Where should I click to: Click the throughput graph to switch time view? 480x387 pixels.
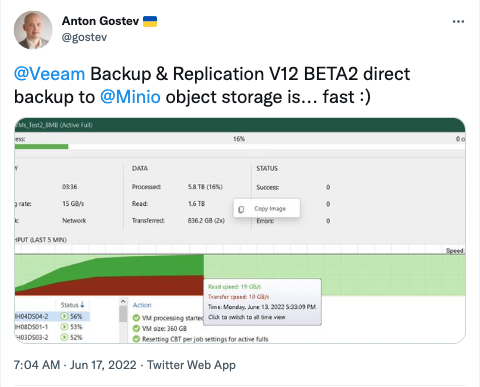[x=240, y=275]
